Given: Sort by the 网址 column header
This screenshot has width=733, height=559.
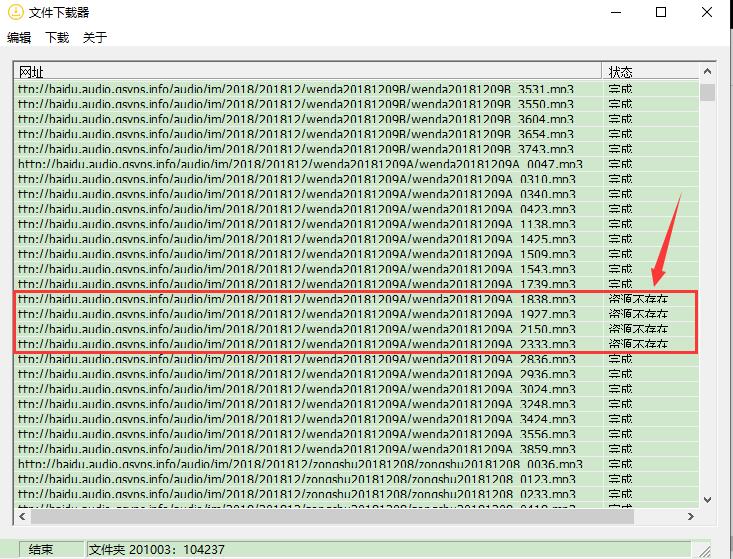Looking at the screenshot, I should 308,72.
